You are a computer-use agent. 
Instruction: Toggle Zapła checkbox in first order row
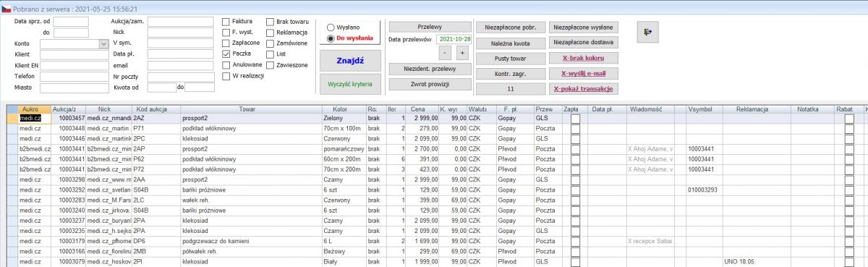point(576,118)
